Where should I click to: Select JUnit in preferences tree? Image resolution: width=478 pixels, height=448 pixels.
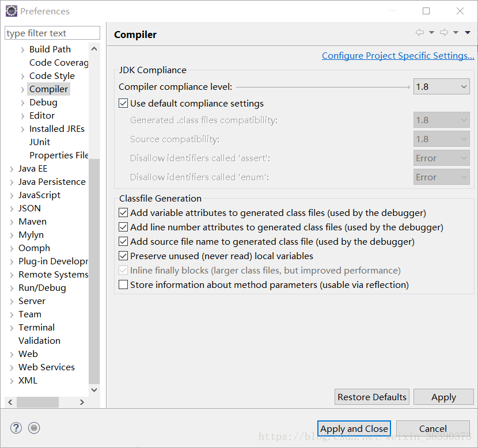40,142
